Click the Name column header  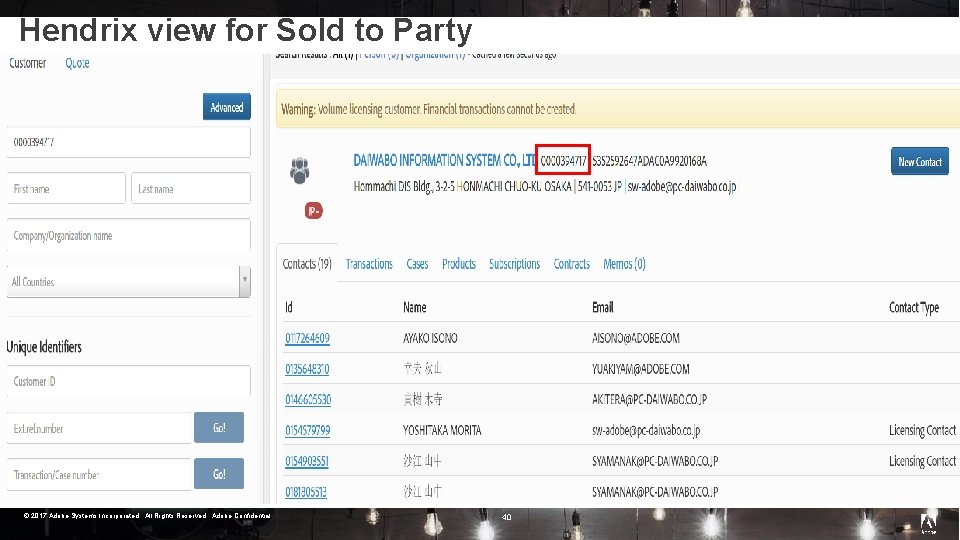pos(414,307)
